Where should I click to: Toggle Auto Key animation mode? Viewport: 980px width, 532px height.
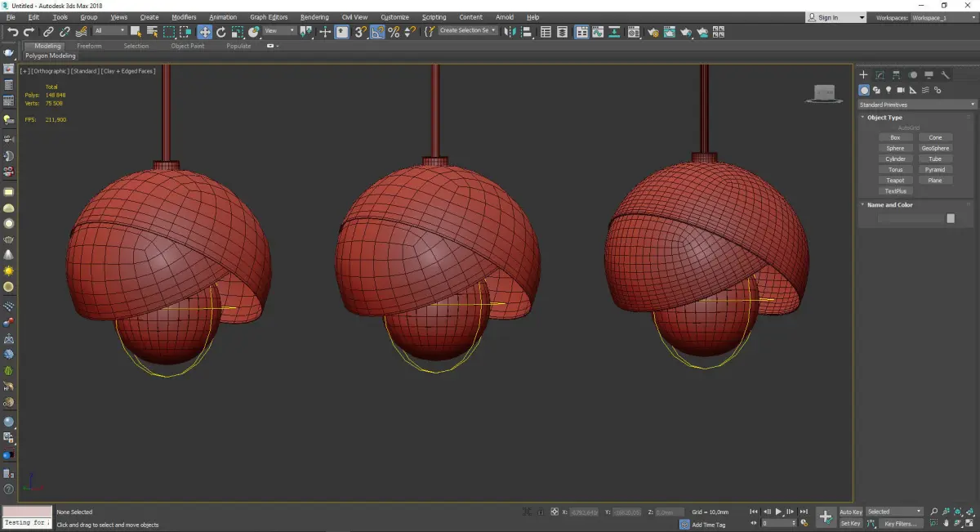(850, 512)
